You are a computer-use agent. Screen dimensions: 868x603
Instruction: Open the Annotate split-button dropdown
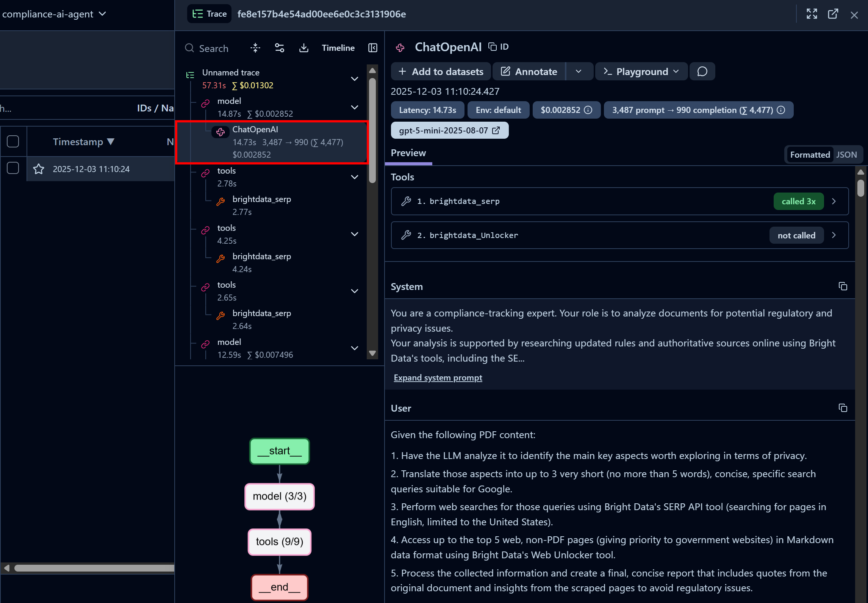(579, 71)
